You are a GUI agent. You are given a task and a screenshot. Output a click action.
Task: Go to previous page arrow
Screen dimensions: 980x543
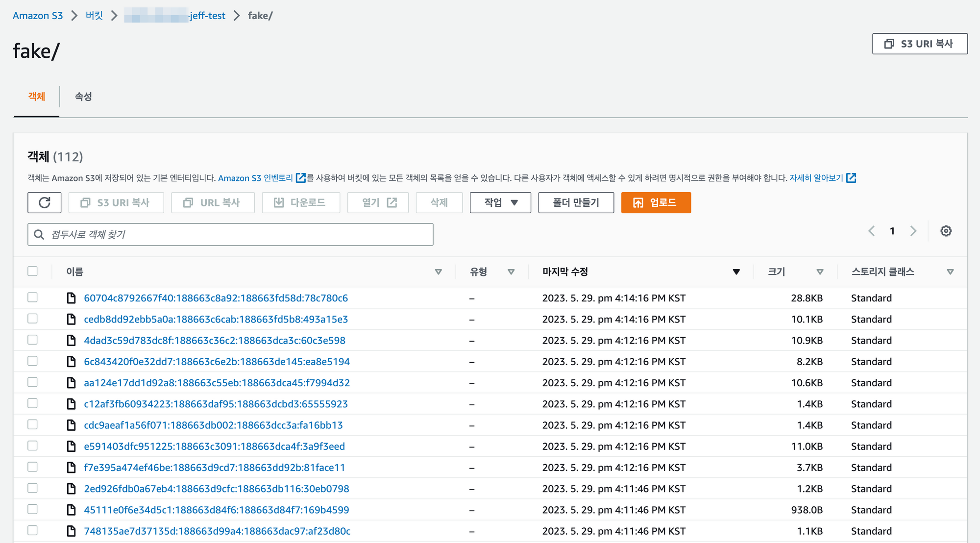click(x=872, y=231)
